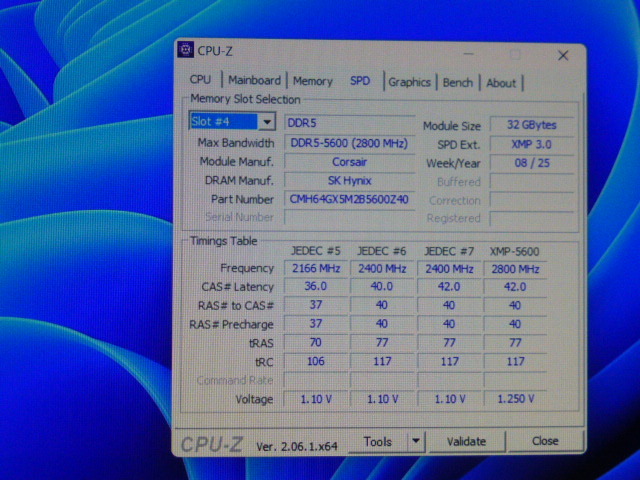Click the RAS# Precharge row label
The width and height of the screenshot is (640, 480).
coord(231,325)
